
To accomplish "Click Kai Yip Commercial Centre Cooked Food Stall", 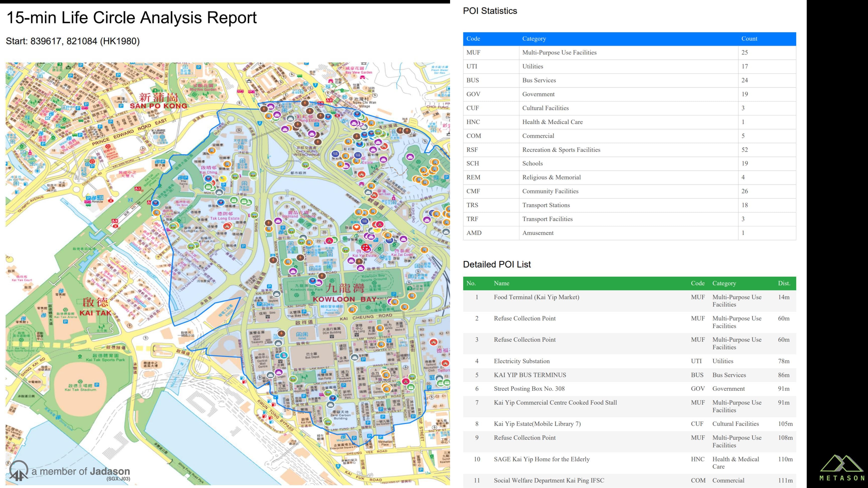I will pos(555,402).
